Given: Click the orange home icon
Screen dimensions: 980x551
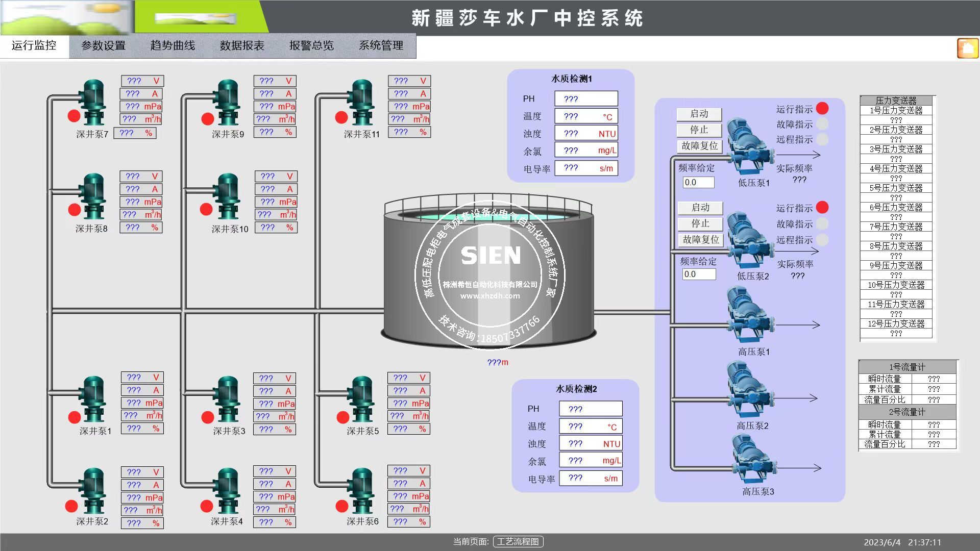Looking at the screenshot, I should click(968, 48).
